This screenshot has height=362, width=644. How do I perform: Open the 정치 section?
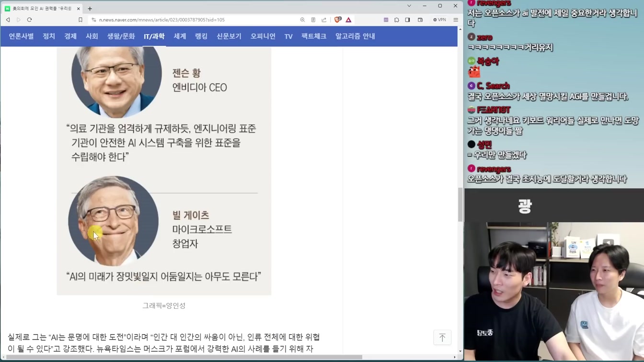click(49, 36)
